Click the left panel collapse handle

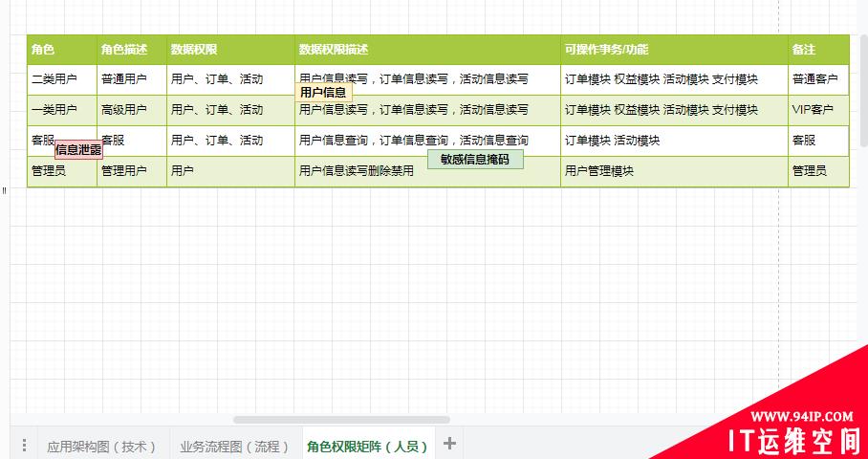pyautogui.click(x=4, y=190)
